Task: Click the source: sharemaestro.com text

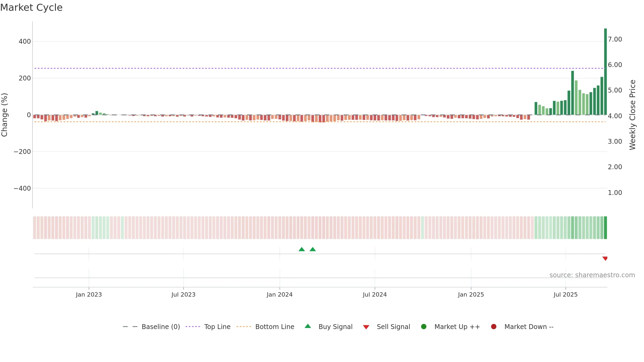Action: coord(592,275)
